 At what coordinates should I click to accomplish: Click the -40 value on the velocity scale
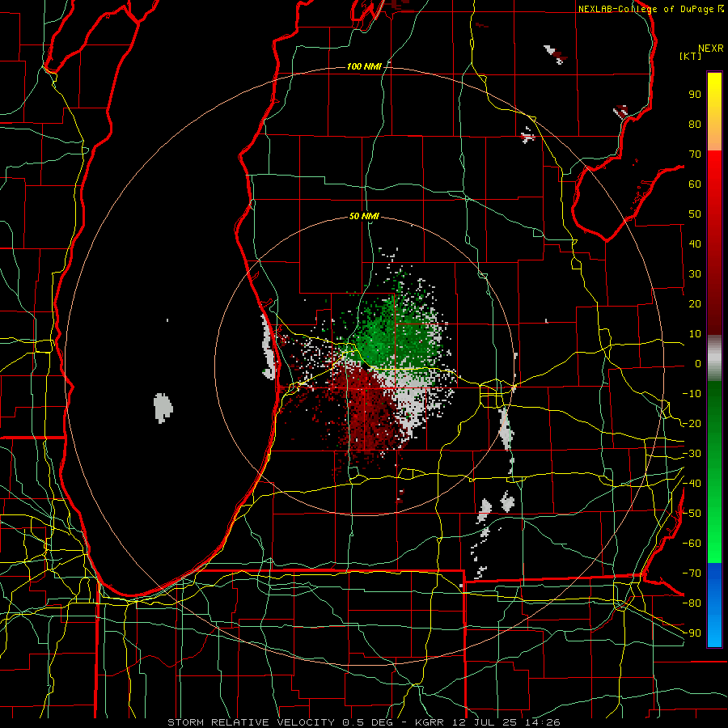692,484
